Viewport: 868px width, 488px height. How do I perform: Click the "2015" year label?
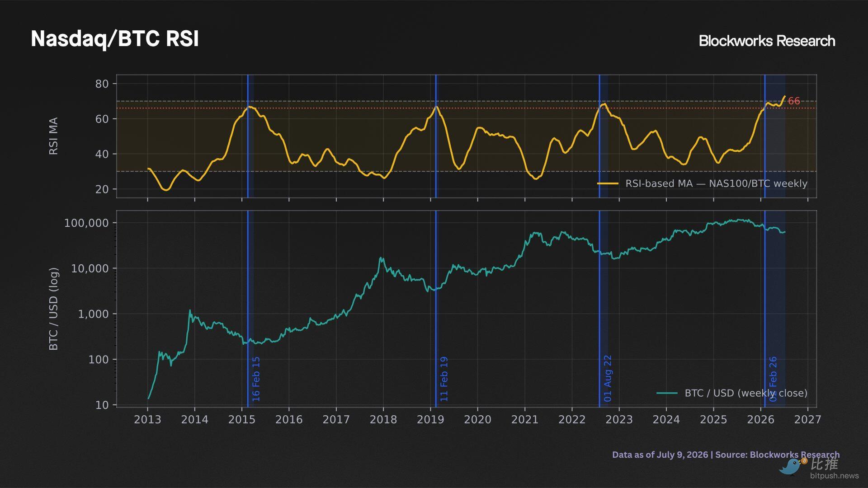pyautogui.click(x=242, y=420)
